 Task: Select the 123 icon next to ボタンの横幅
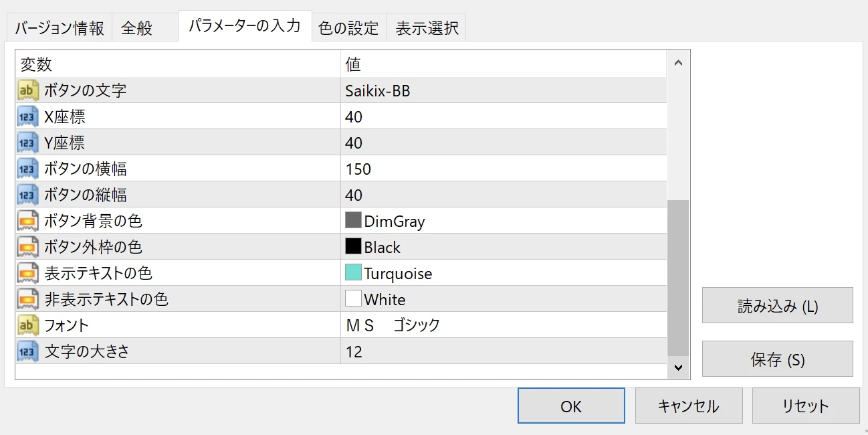[x=25, y=169]
